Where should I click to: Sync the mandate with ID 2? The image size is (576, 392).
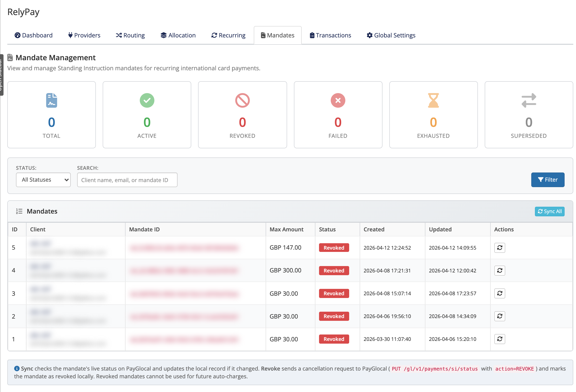pyautogui.click(x=499, y=316)
